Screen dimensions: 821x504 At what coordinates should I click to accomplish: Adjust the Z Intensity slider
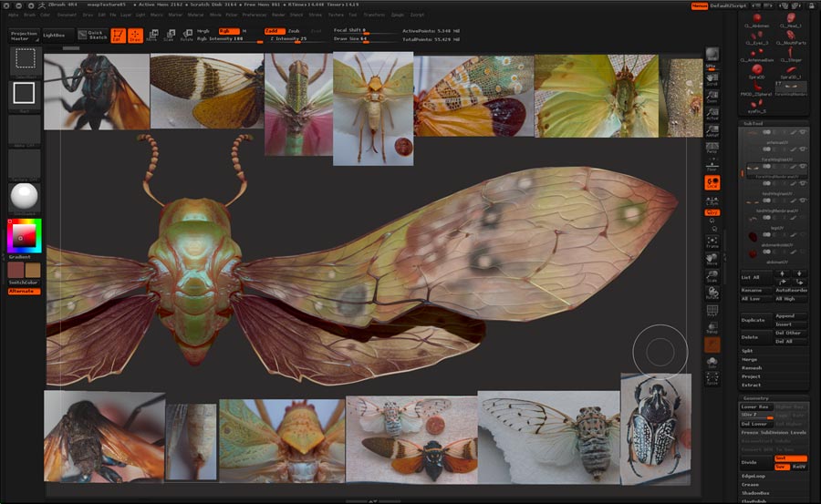[296, 39]
